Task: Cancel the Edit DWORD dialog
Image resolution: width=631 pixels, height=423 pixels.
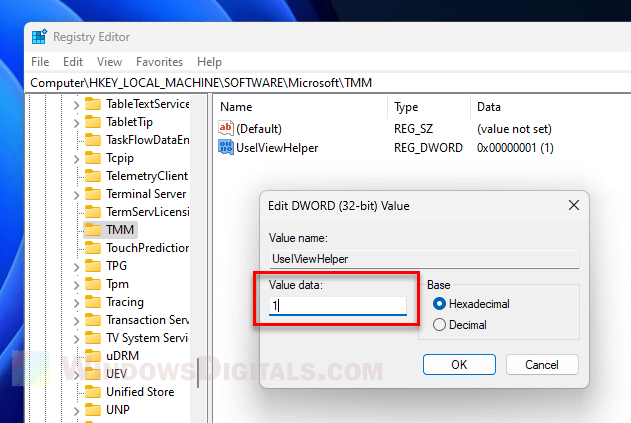Action: click(542, 365)
